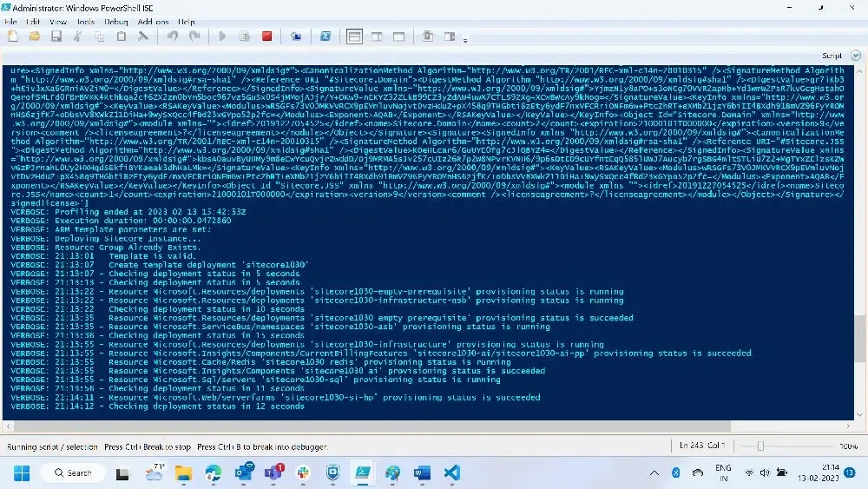Show the script pane on the right
Viewport: 868px width, 489px height.
click(x=377, y=36)
